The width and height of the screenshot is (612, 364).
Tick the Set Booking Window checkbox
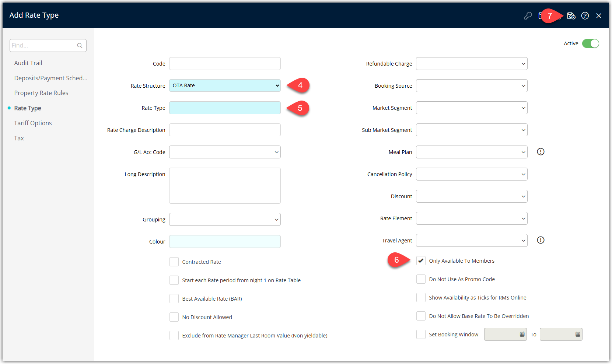tap(421, 335)
